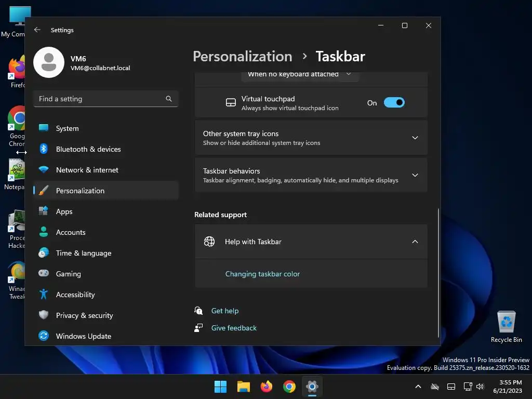The width and height of the screenshot is (532, 399).
Task: Open Accessibility settings category
Action: (106, 295)
